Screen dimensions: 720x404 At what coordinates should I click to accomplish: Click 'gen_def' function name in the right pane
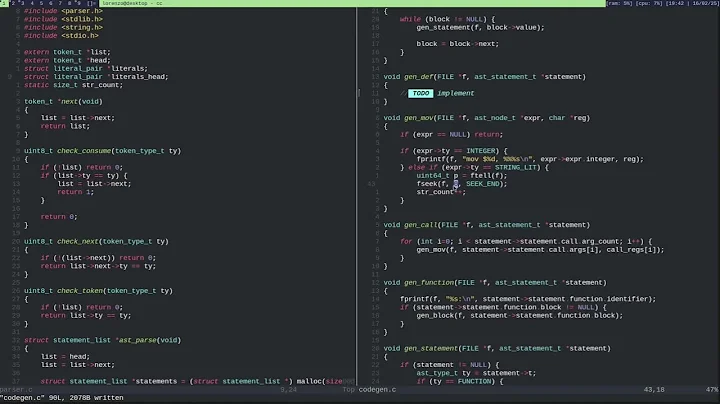pos(418,77)
